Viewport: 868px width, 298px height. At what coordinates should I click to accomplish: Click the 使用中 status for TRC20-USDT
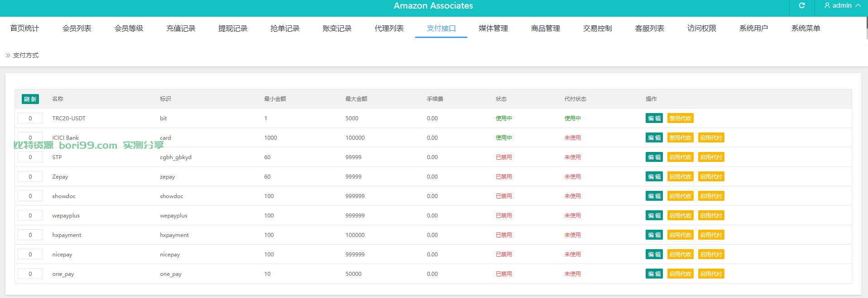[504, 118]
